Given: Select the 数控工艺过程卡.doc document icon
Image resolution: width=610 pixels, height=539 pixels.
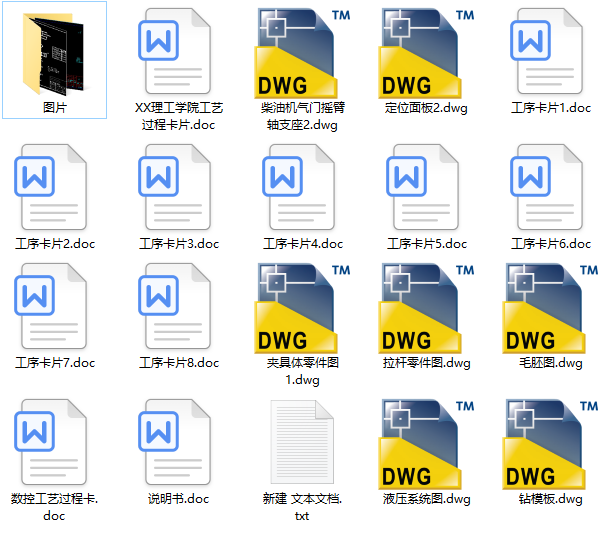Looking at the screenshot, I should [50, 442].
